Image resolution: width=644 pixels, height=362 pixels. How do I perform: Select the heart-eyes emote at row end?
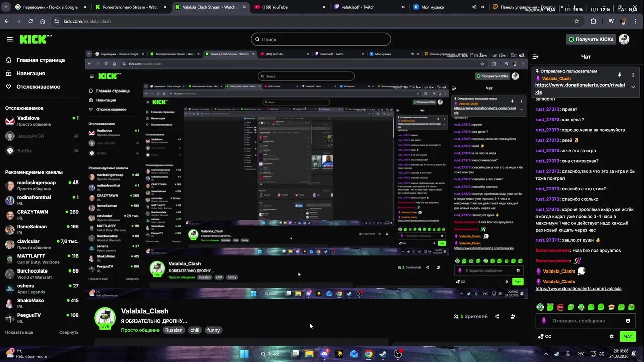click(x=631, y=307)
